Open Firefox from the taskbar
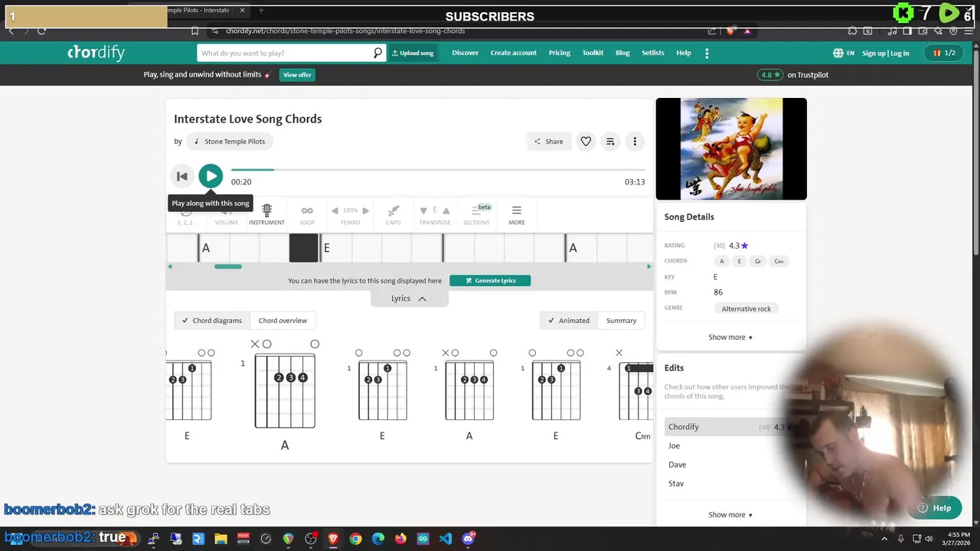 click(400, 539)
